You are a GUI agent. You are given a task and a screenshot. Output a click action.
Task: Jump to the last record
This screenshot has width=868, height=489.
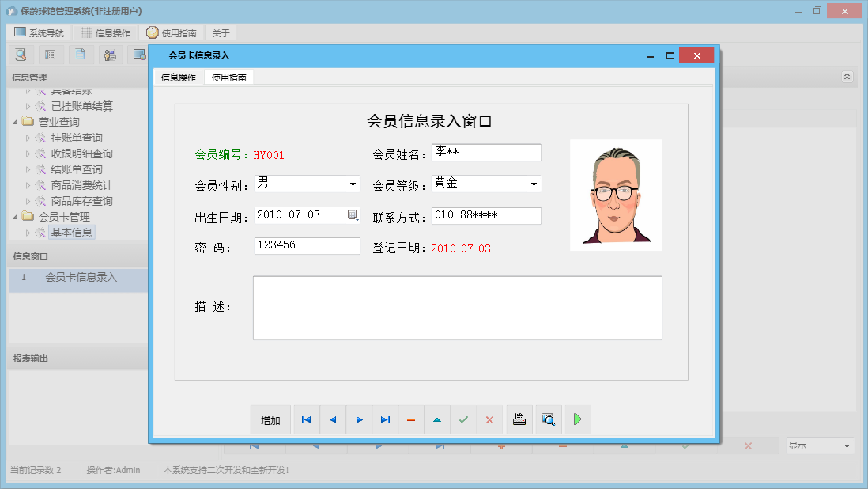tap(385, 419)
